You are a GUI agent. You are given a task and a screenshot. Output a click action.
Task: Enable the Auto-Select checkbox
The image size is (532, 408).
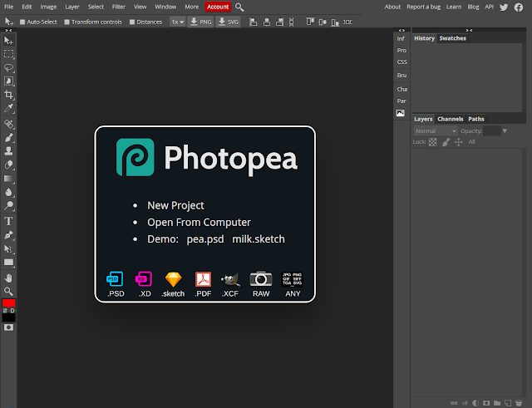coord(22,22)
